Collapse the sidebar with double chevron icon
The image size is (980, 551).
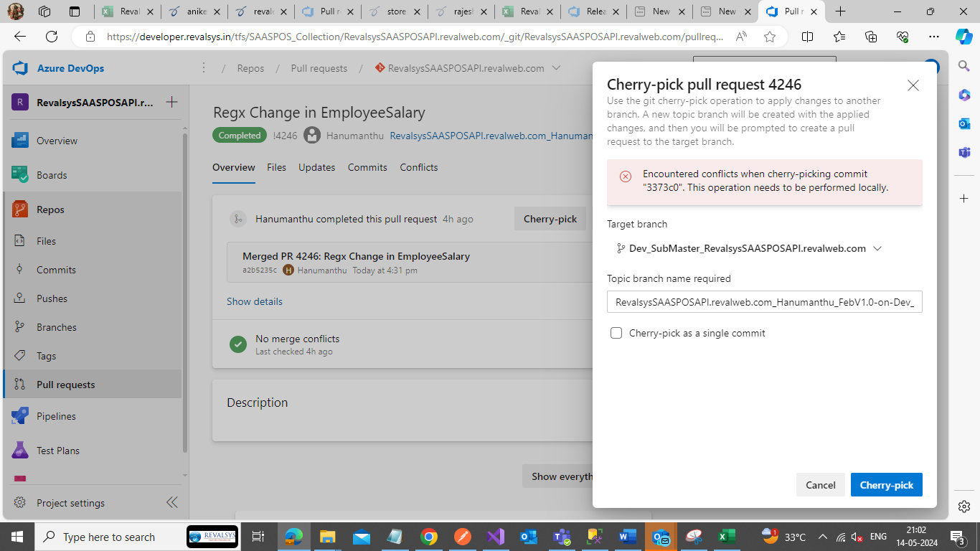point(171,502)
